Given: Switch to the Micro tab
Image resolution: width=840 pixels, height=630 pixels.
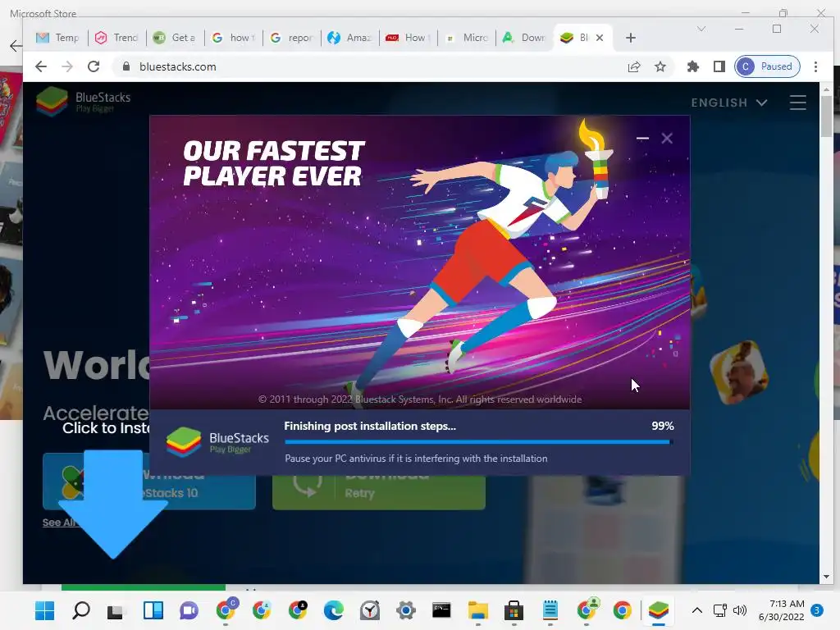Looking at the screenshot, I should pyautogui.click(x=467, y=38).
